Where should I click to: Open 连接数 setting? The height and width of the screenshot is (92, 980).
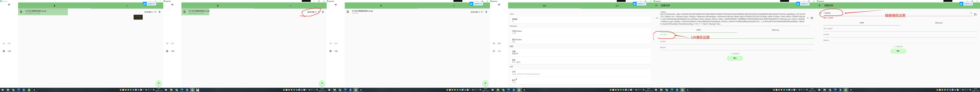click(580, 20)
